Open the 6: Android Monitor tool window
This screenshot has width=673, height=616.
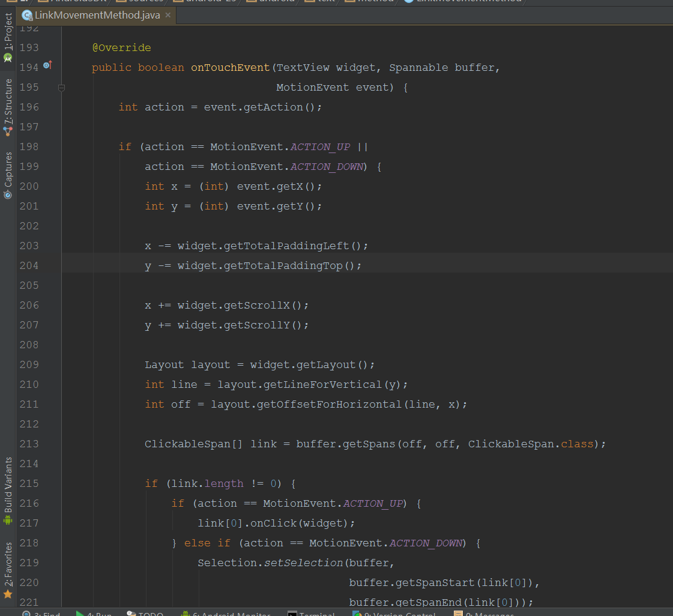[226, 614]
